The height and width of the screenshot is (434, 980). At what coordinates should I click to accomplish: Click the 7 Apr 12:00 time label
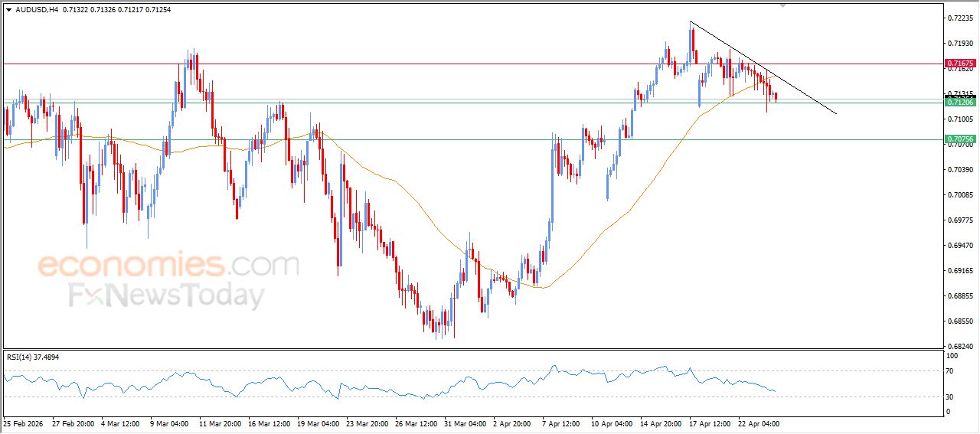561,423
